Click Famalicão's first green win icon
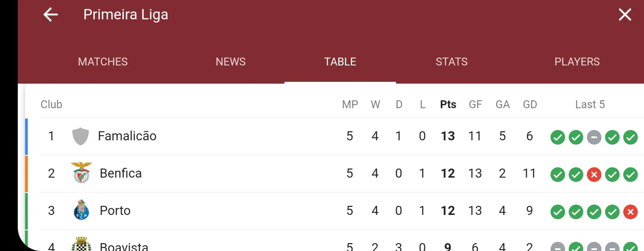644x251 pixels. point(558,137)
